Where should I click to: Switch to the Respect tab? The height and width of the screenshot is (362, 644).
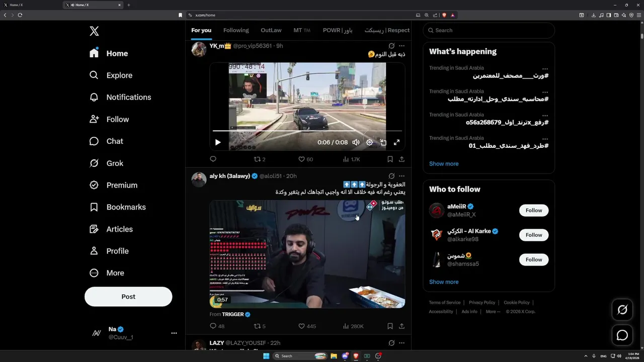coord(387,30)
